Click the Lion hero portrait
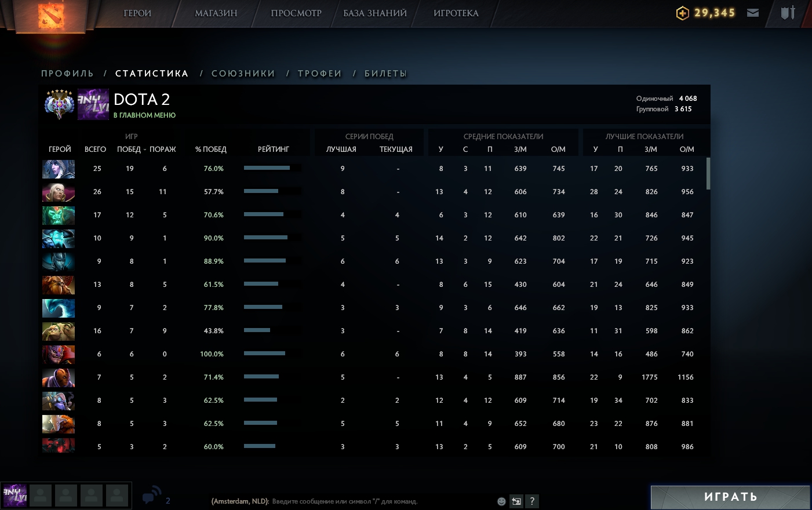Screen dimensions: 812x510 click(59, 354)
